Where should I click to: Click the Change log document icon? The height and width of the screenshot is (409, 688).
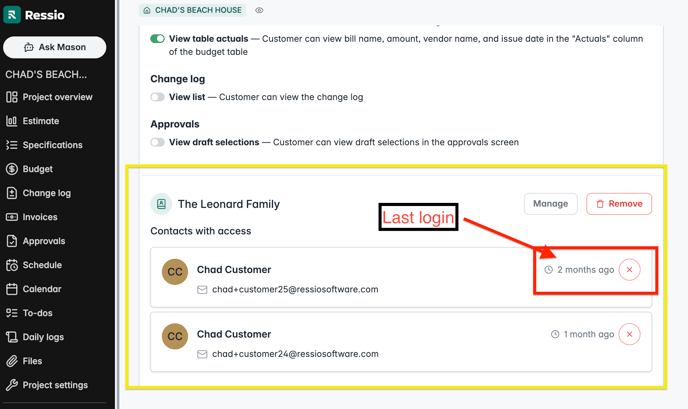point(12,193)
